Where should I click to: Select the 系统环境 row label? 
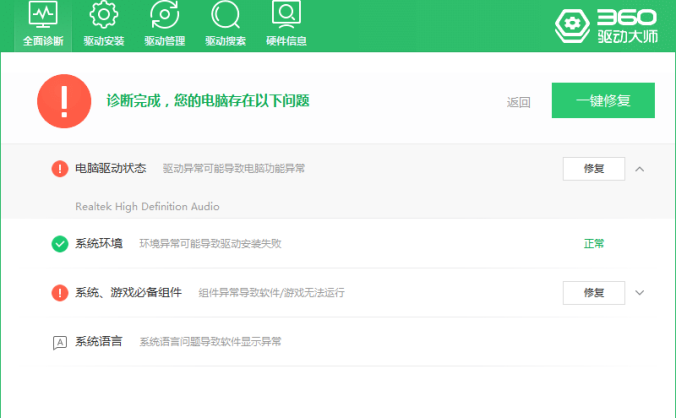[99, 243]
